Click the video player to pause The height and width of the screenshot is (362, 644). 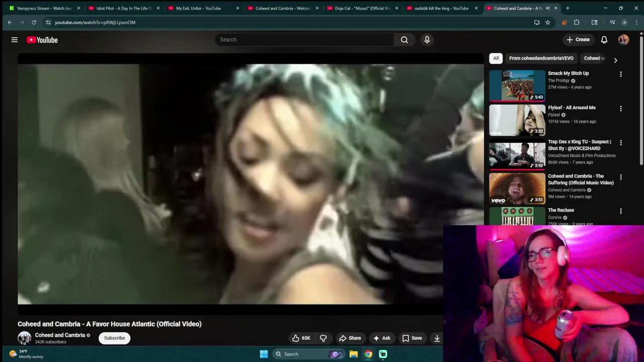tap(251, 184)
